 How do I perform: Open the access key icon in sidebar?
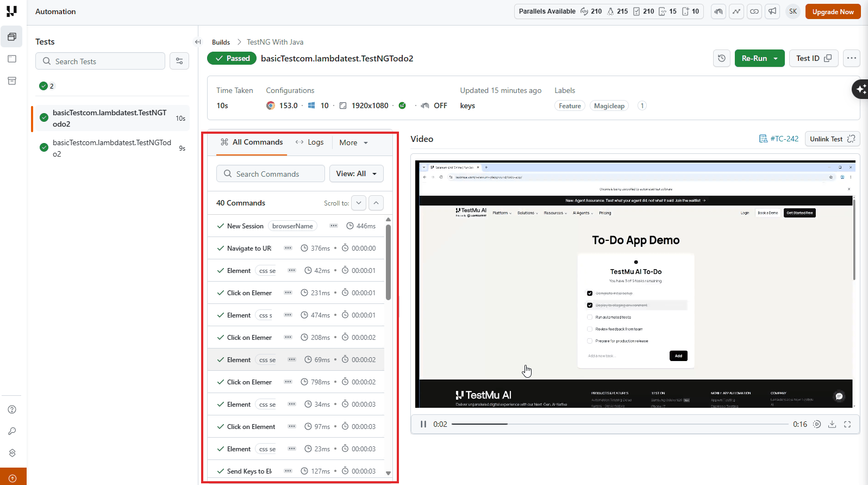[12, 431]
